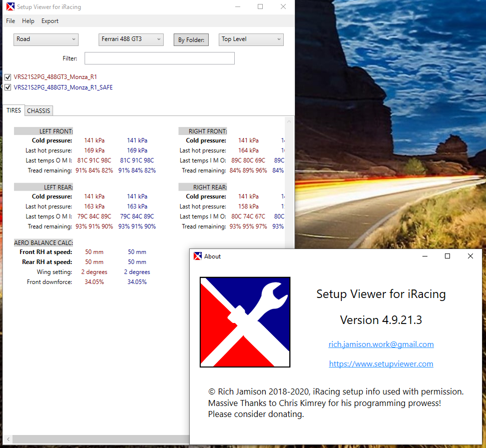Open rich.jamison.work@gmail.com email link

point(381,344)
